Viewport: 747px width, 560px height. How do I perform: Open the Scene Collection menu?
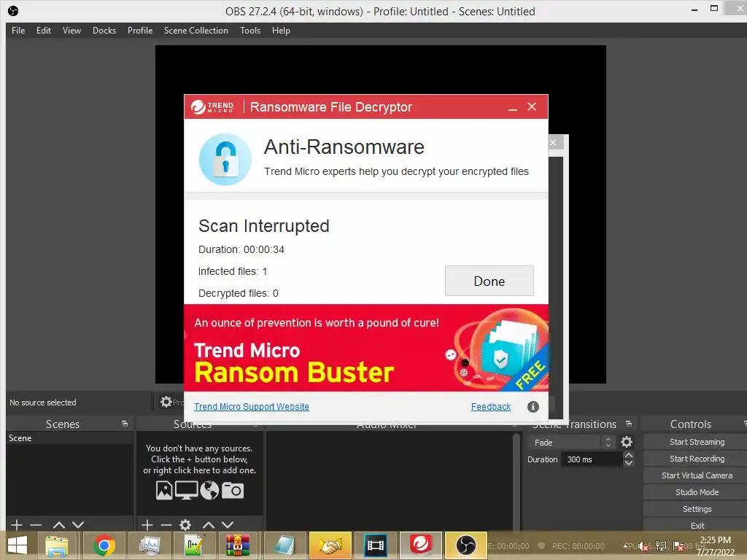196,31
